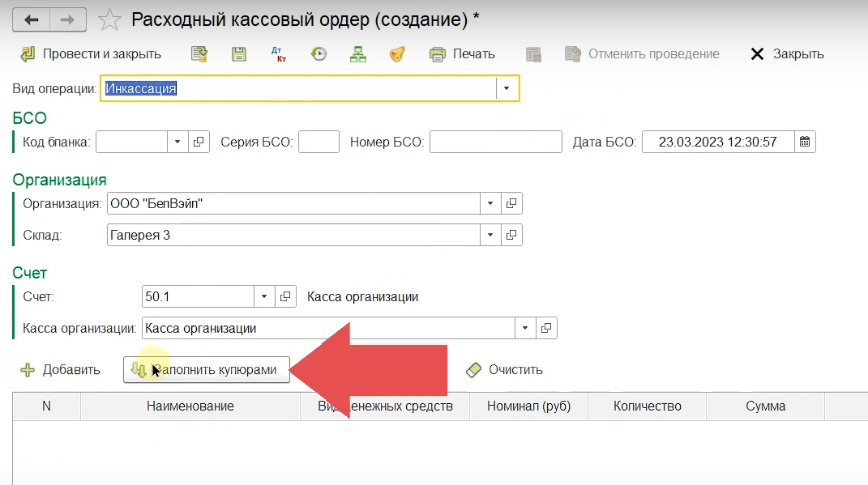Viewport: 868px width, 485px height.
Task: Open document structure hierarchy icon
Action: pyautogui.click(x=358, y=54)
